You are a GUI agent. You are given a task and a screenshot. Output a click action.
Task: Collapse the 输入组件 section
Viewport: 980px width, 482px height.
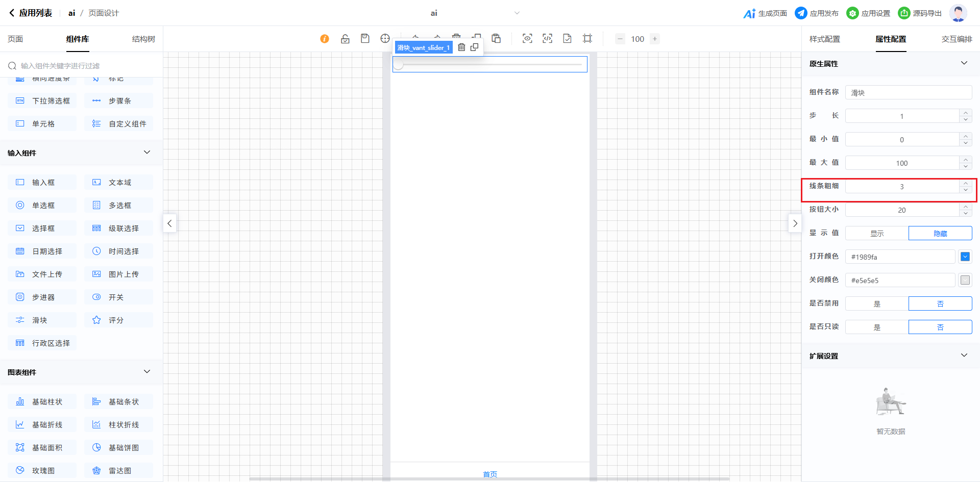(147, 153)
